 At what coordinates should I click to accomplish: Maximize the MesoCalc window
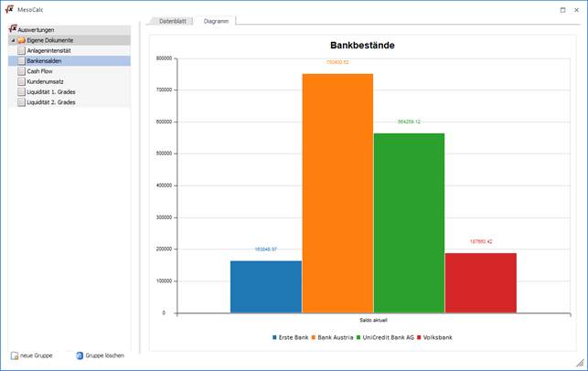click(561, 8)
